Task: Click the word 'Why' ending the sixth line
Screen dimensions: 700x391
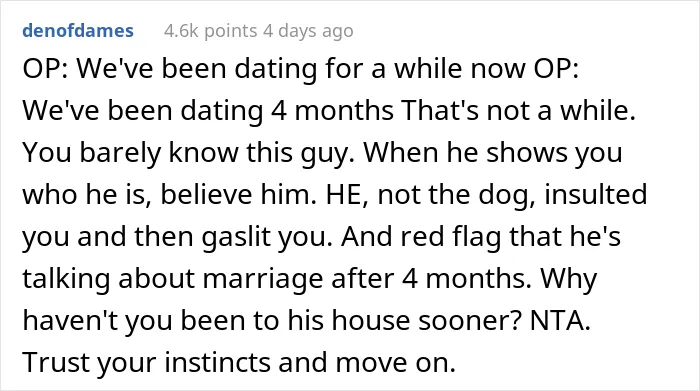Action: click(568, 279)
